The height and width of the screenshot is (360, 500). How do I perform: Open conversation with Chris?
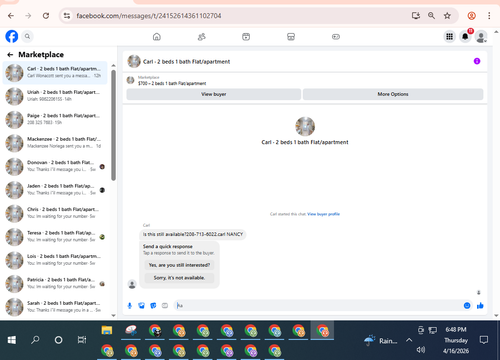(55, 213)
